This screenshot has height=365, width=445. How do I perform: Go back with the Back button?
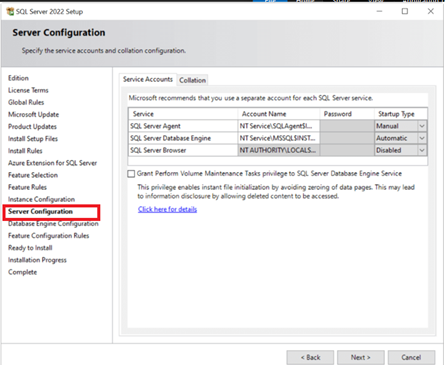pos(310,357)
